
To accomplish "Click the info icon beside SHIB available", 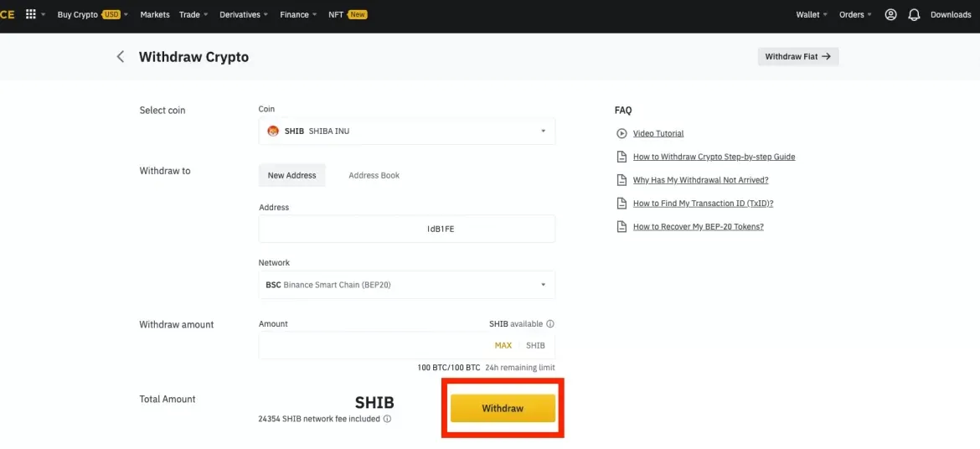I will (x=550, y=324).
